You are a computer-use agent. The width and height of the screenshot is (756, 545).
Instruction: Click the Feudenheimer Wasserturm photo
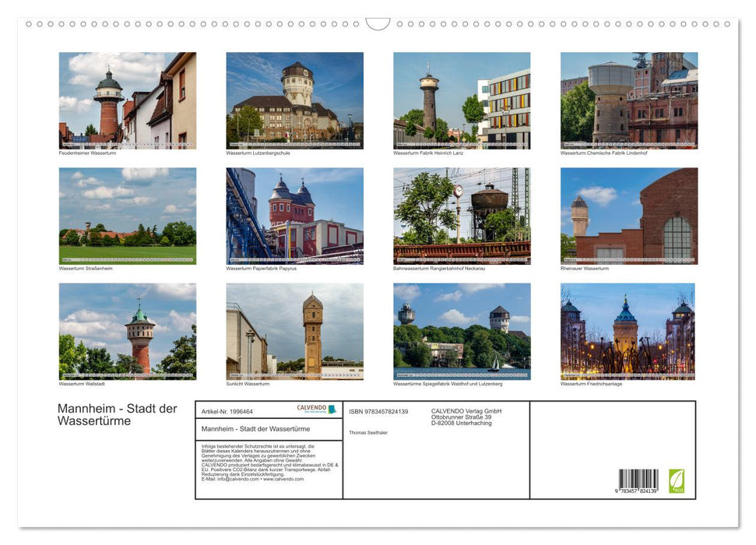click(x=128, y=99)
